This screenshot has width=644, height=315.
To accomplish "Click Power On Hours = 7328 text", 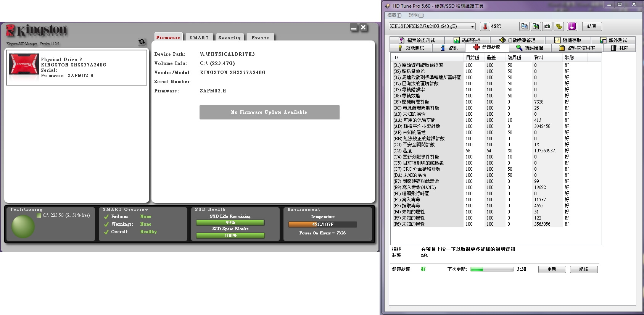I will (x=322, y=233).
